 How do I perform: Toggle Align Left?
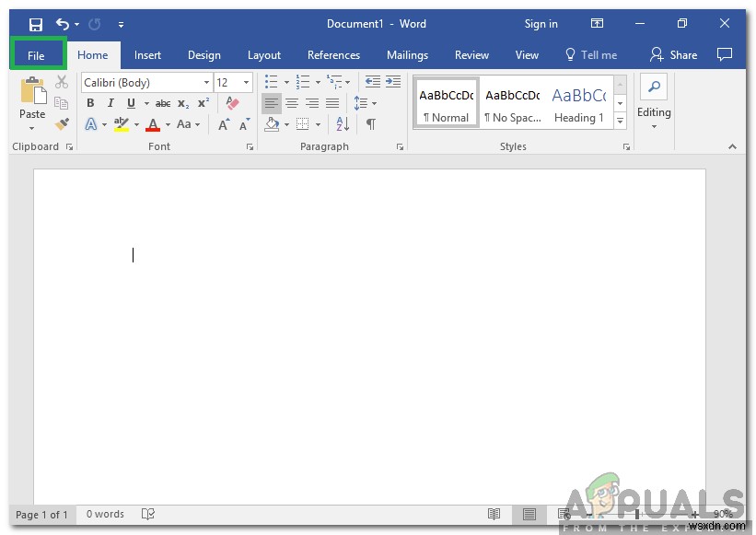(x=272, y=103)
